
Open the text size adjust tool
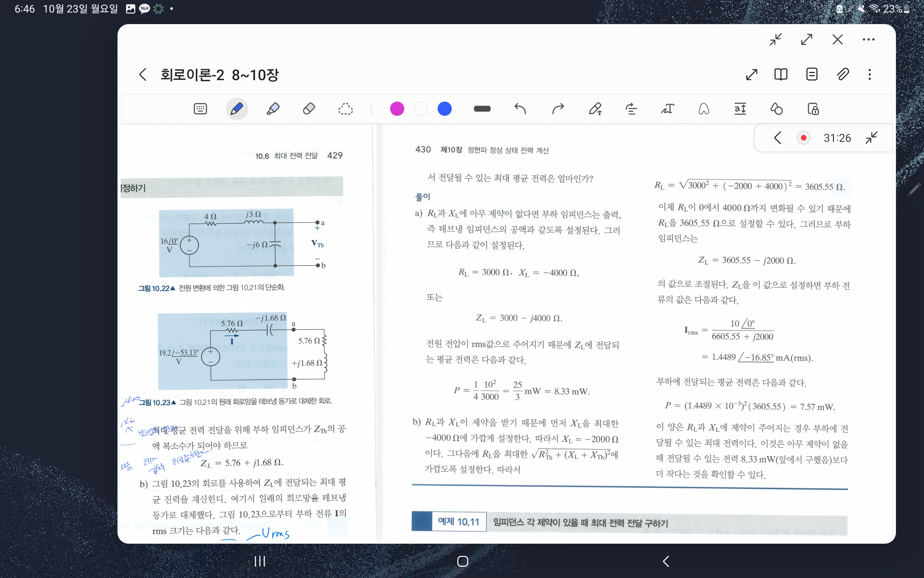pyautogui.click(x=740, y=109)
